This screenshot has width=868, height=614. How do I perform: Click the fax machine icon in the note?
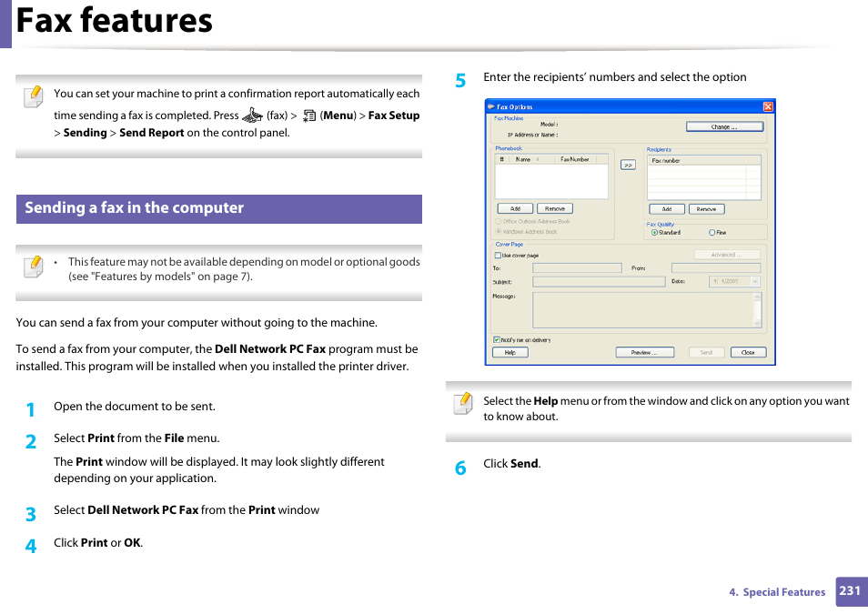[x=252, y=116]
